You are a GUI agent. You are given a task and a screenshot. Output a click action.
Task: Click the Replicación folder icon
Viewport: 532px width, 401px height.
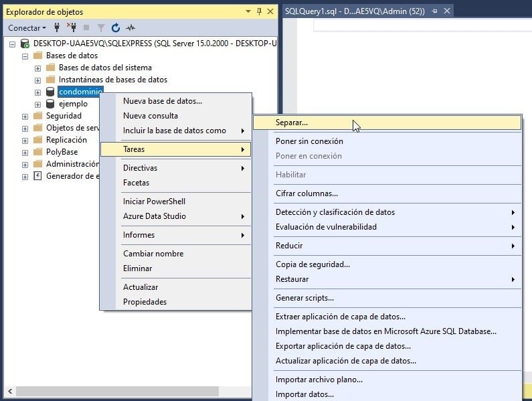click(x=37, y=139)
